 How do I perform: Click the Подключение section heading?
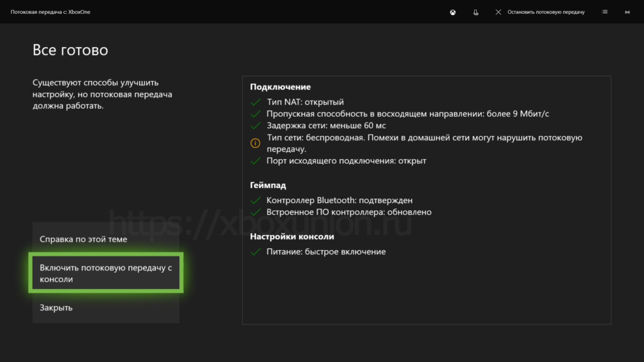(280, 87)
